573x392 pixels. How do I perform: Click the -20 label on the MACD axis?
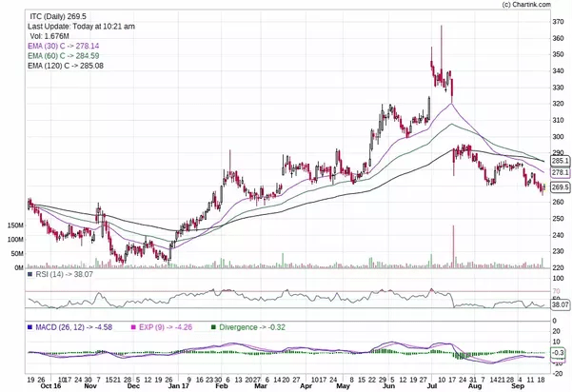557,373
